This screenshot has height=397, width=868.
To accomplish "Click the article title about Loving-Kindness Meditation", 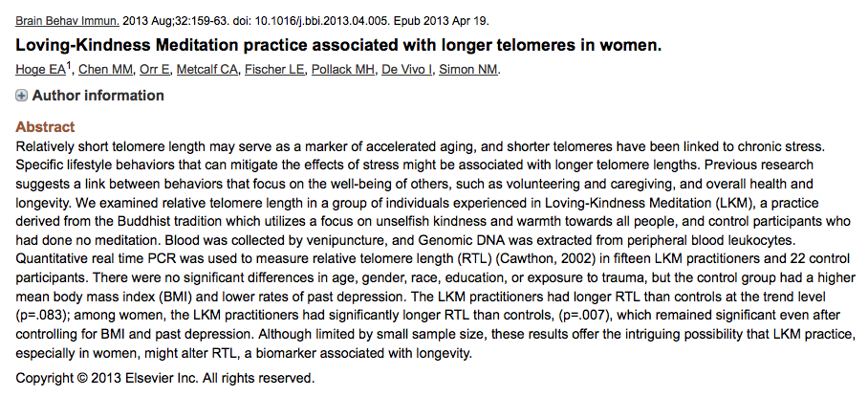I will [x=338, y=45].
